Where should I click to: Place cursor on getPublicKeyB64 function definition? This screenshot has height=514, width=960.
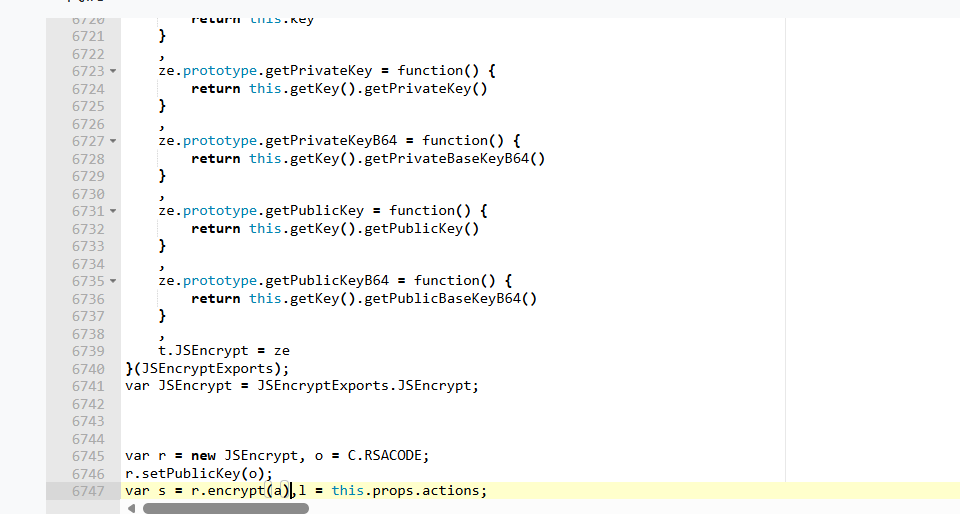(326, 281)
